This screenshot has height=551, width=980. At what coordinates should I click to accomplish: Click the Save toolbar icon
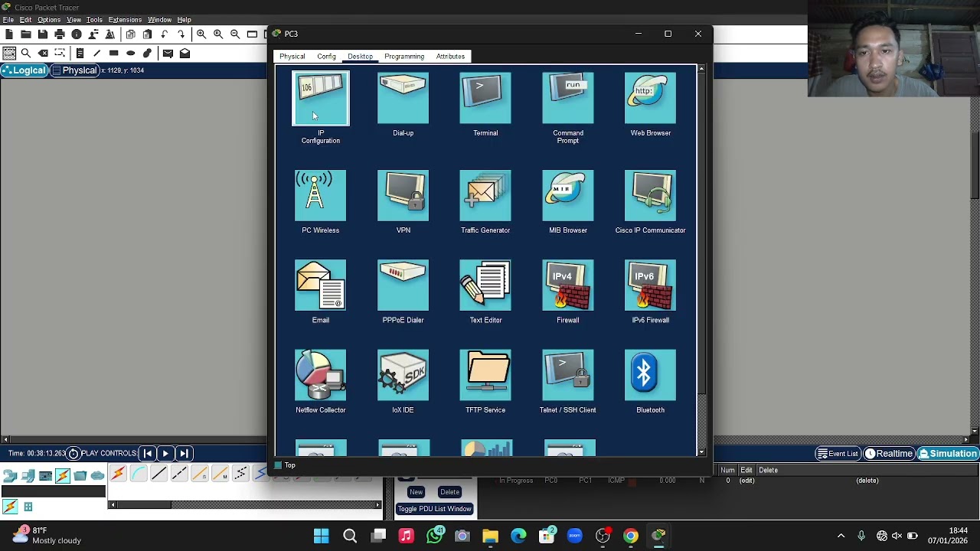tap(43, 34)
